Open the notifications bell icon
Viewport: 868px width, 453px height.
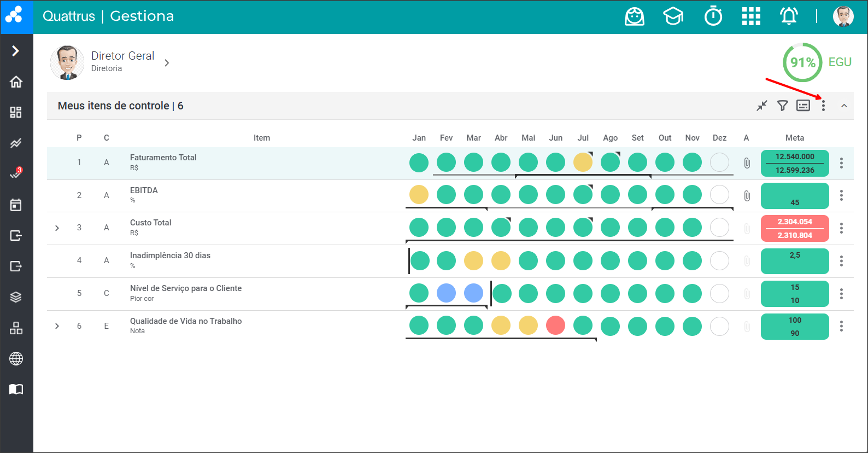tap(789, 16)
